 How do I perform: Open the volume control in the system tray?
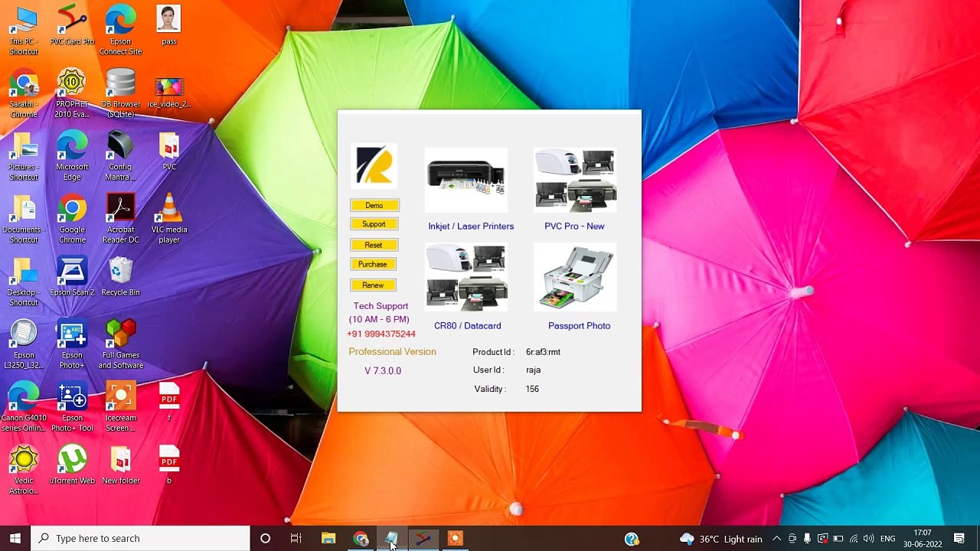coord(868,539)
